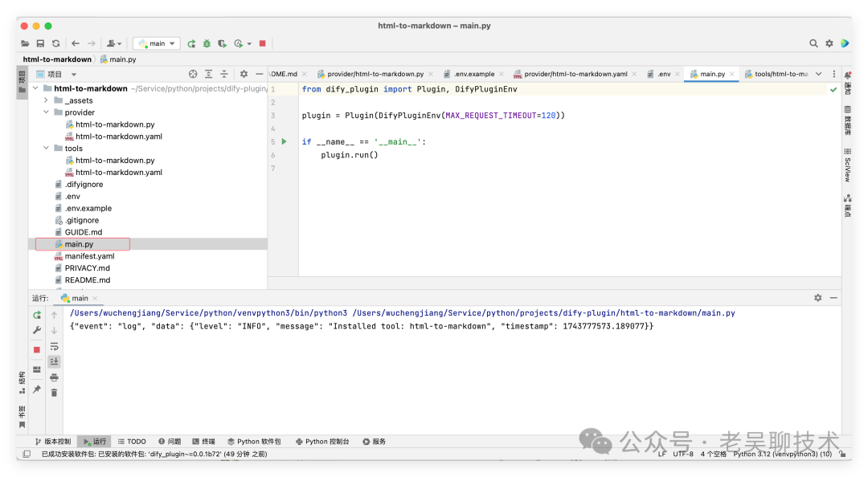The height and width of the screenshot is (477, 868).
Task: Toggle soft-wrap in run console
Action: coord(55,346)
